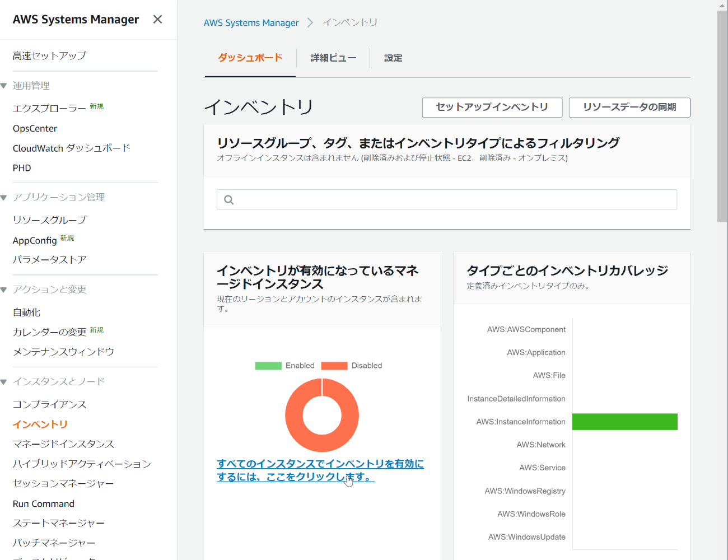Click link to enable inventory on all instances
This screenshot has width=728, height=560.
point(320,470)
